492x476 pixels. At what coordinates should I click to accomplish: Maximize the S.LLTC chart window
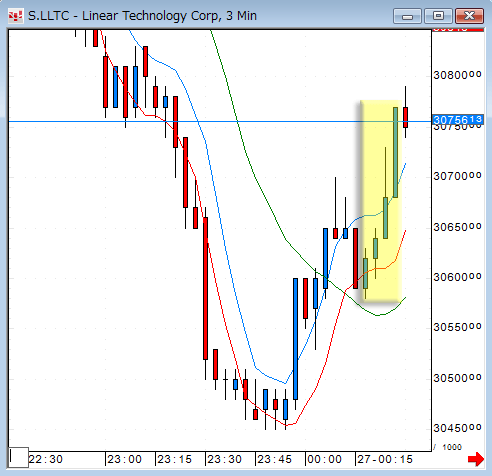point(438,16)
